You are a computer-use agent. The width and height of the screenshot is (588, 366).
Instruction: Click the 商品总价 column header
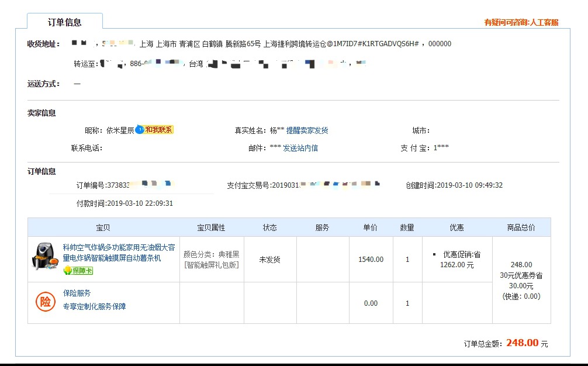click(521, 227)
